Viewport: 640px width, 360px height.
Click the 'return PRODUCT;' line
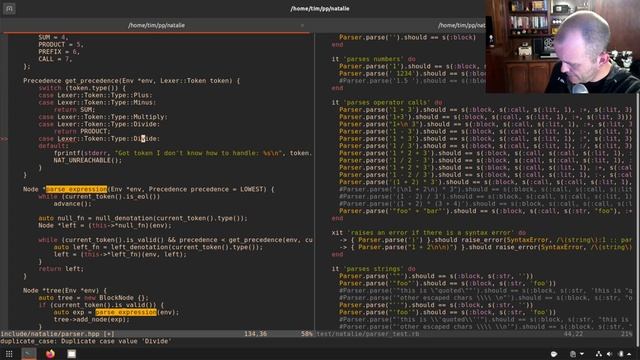coord(82,131)
